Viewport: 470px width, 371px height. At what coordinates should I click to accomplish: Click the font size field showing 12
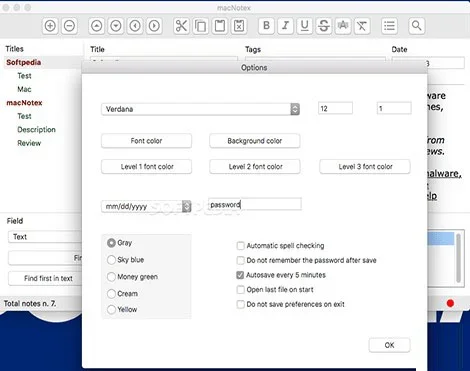pos(335,108)
